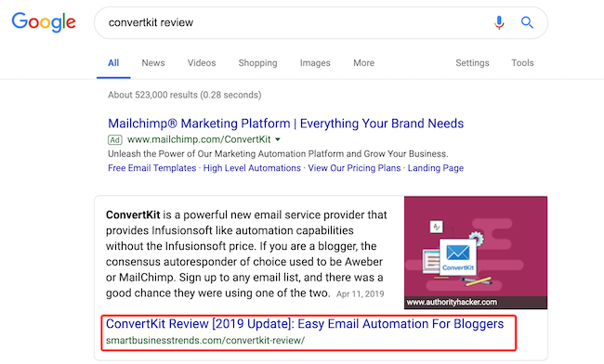
Task: Click the featured snippet paragraph starting with ConvertKit
Action: click(x=246, y=253)
